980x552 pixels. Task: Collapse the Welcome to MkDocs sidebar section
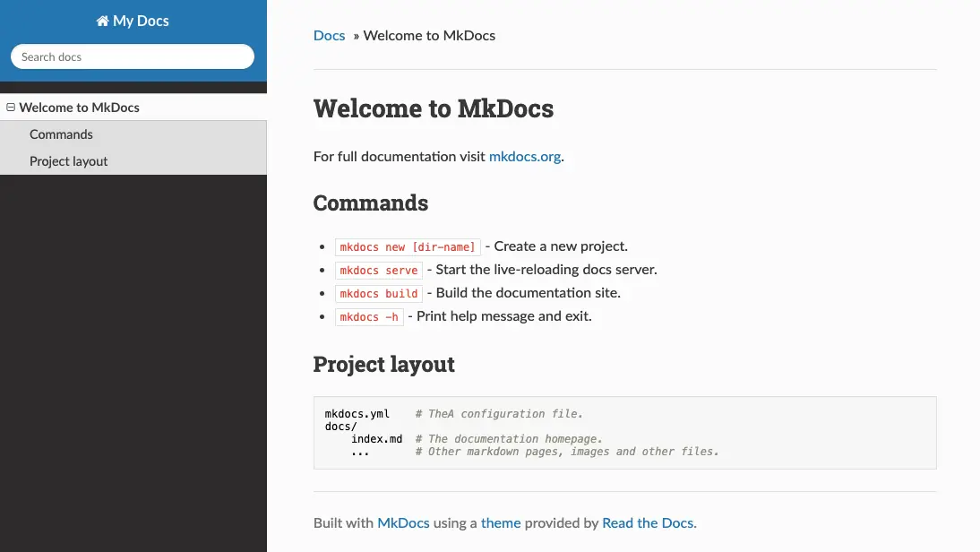[x=11, y=108]
